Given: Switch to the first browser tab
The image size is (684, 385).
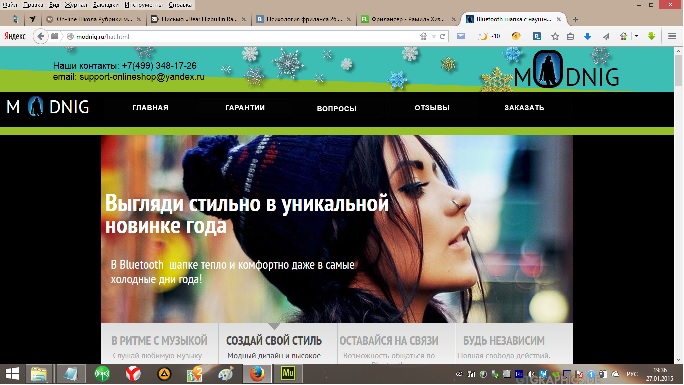Looking at the screenshot, I should click(94, 19).
